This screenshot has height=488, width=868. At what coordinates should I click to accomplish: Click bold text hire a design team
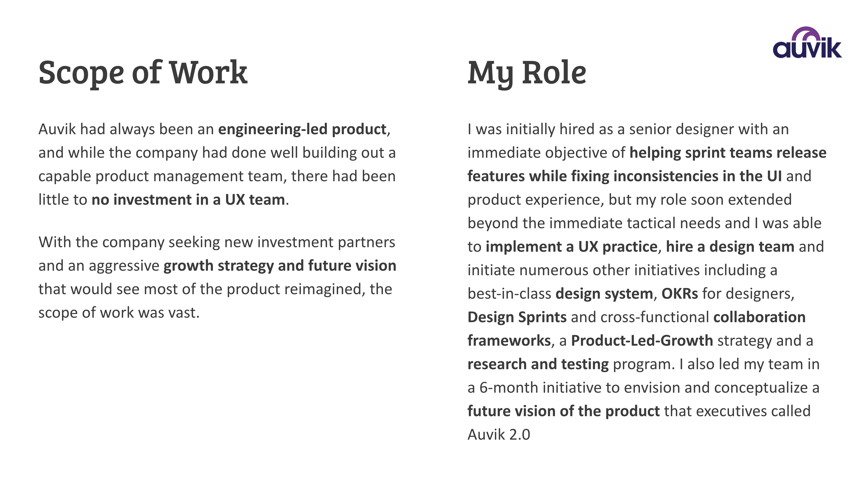[x=730, y=247]
